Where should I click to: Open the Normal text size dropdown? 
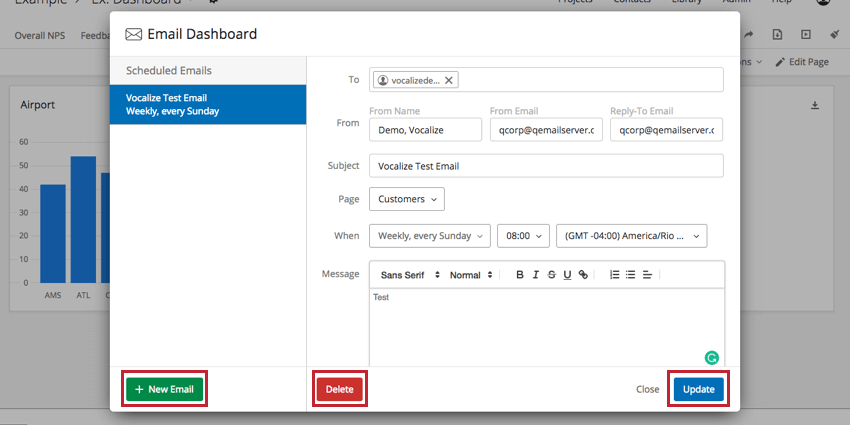tap(471, 275)
